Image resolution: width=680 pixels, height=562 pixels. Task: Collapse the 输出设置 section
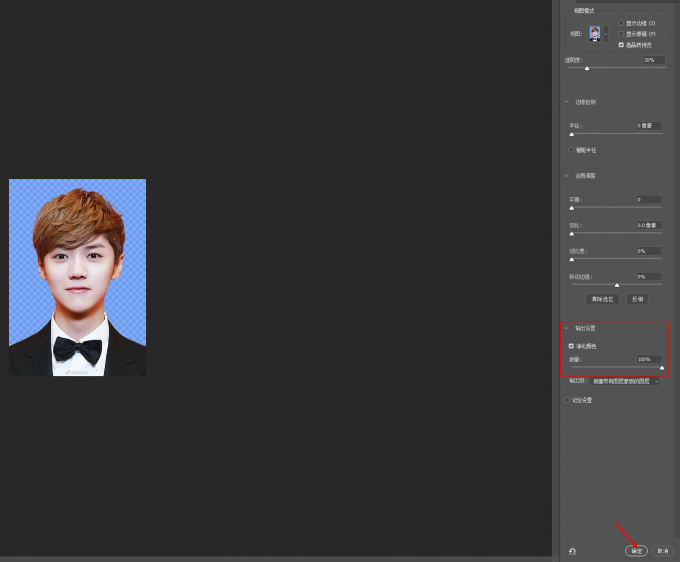pos(566,328)
